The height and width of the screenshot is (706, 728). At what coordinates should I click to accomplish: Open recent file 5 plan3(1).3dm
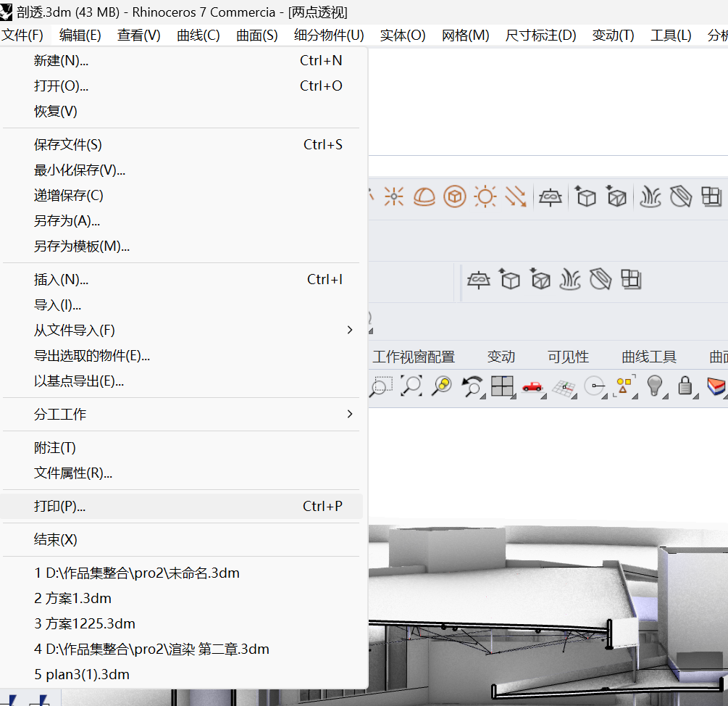tap(181, 674)
